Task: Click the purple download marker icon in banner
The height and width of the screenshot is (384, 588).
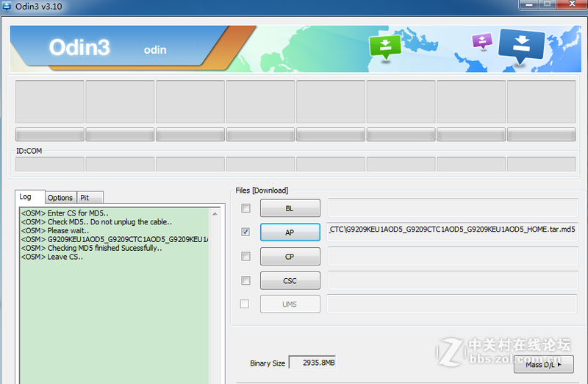Action: tap(482, 41)
